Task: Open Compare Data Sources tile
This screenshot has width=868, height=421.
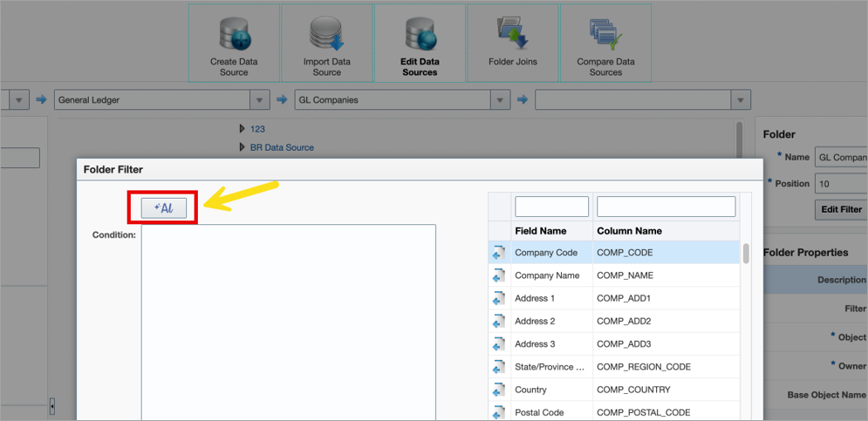Action: (605, 44)
